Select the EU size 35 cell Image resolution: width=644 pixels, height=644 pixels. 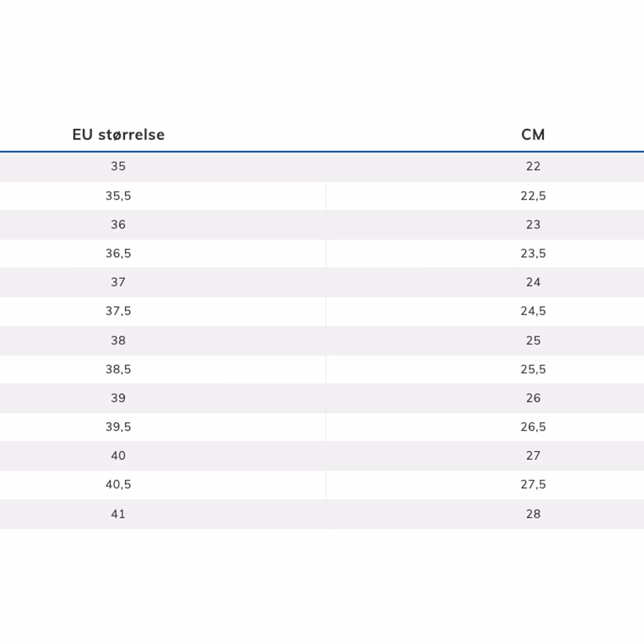pyautogui.click(x=118, y=166)
